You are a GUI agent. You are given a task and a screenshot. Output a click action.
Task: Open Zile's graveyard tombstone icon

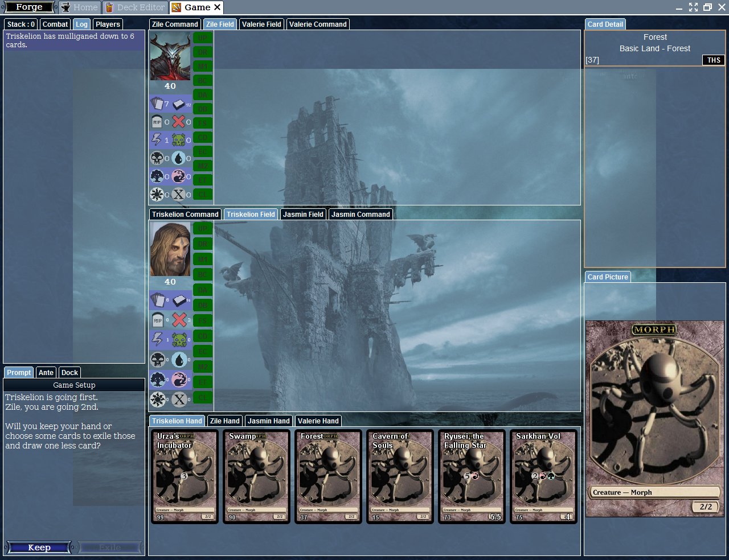[157, 122]
